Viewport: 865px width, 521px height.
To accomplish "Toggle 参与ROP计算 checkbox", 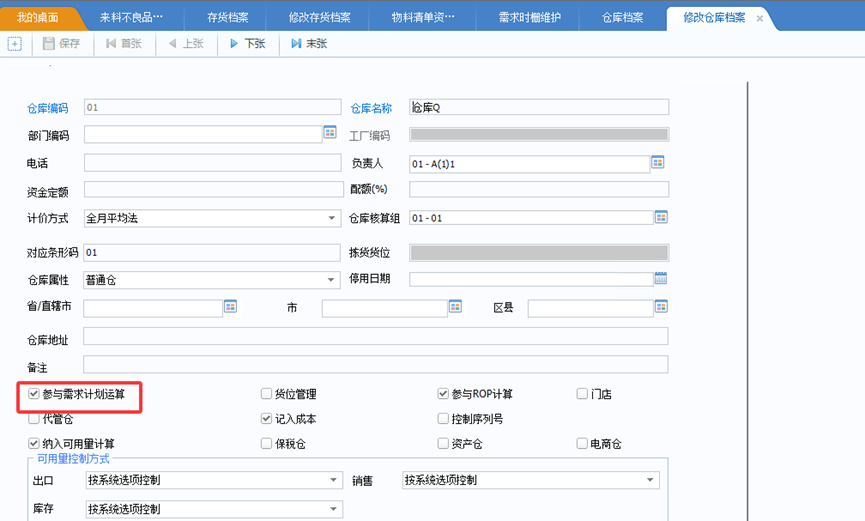I will pyautogui.click(x=443, y=394).
